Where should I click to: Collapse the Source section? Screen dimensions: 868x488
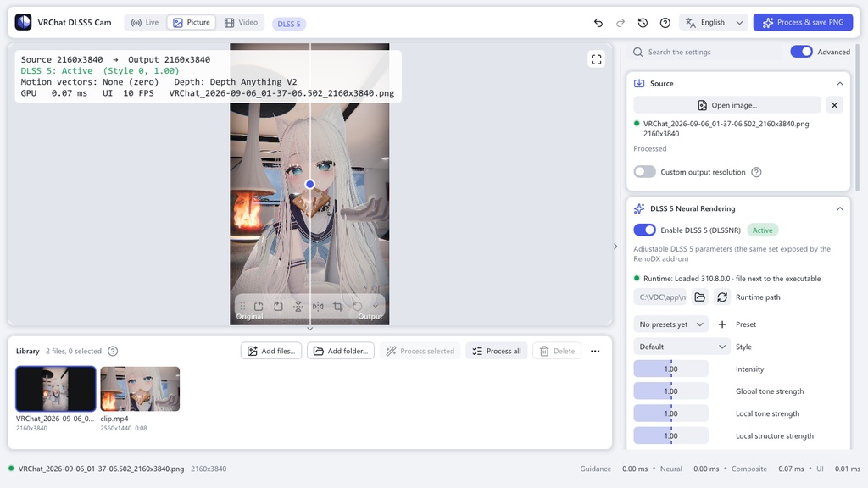[840, 84]
